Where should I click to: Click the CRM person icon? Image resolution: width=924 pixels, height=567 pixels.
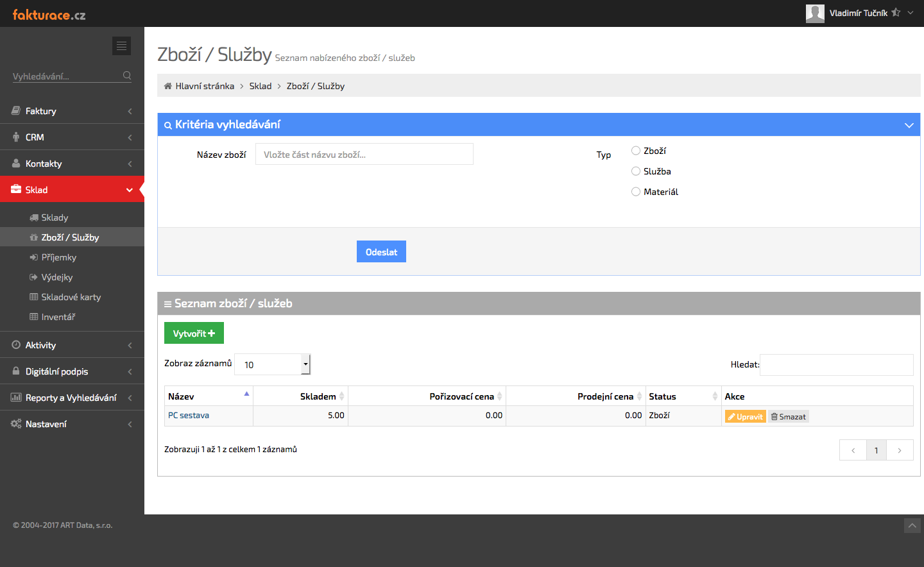(16, 137)
